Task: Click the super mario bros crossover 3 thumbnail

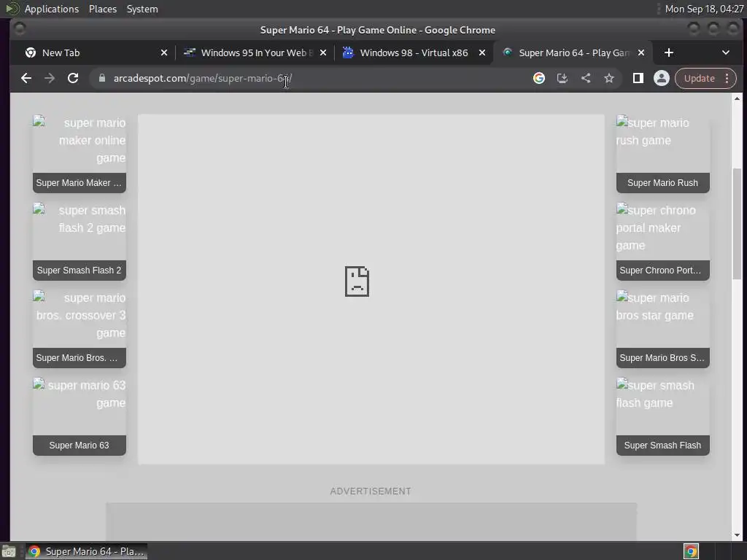Action: [79, 319]
